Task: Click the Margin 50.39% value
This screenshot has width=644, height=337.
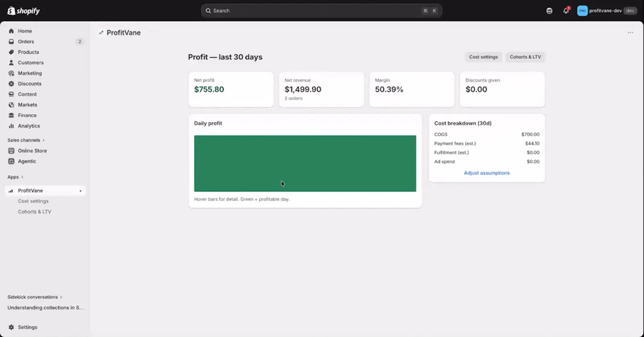Action: coord(389,89)
